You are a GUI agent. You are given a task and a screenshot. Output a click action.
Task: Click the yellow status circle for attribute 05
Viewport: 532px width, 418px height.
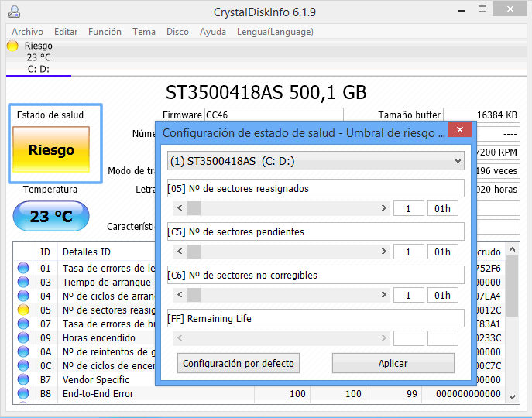tap(23, 310)
